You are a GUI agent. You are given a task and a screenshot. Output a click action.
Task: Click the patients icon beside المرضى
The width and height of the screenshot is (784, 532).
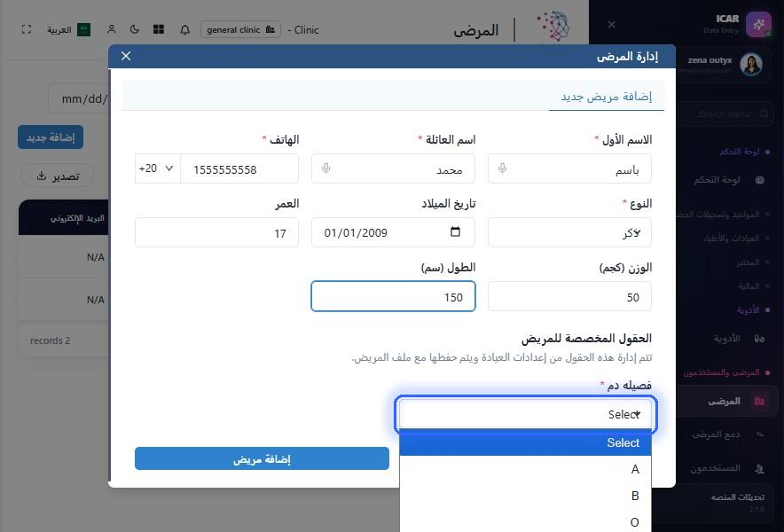[x=759, y=401]
